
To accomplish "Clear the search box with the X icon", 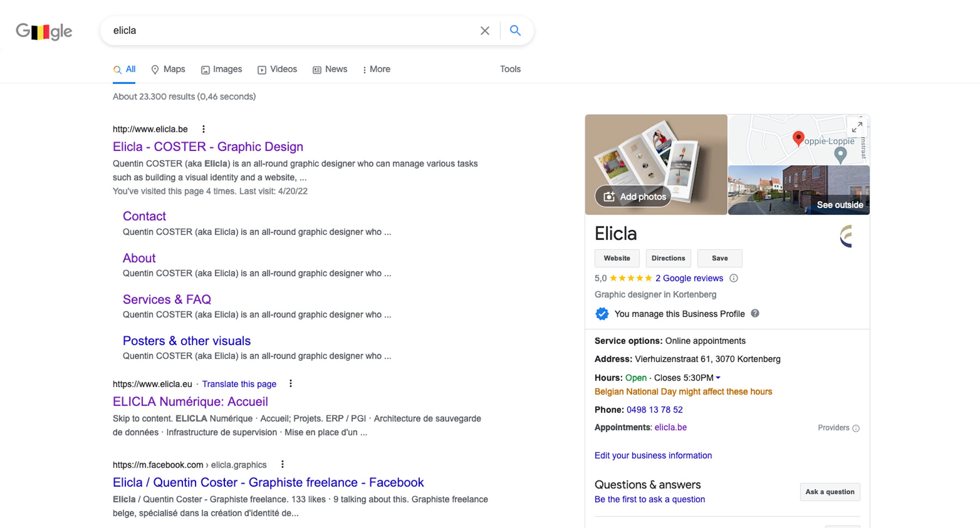I will tap(485, 30).
